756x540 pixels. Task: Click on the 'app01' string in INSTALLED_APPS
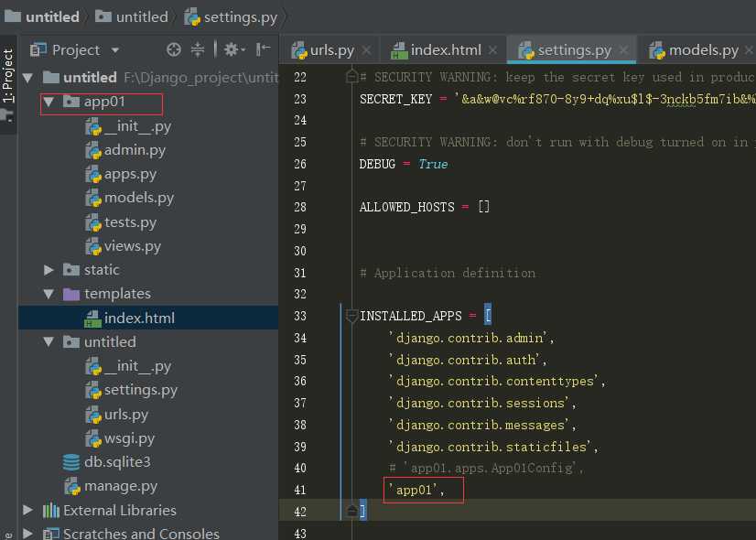[413, 490]
